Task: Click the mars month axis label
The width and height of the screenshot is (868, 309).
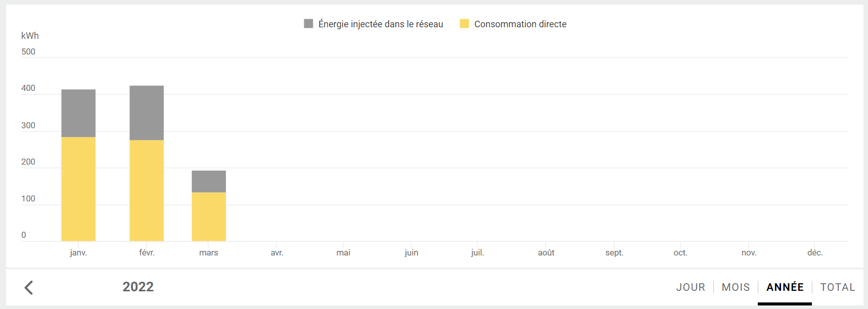Action: click(x=209, y=252)
